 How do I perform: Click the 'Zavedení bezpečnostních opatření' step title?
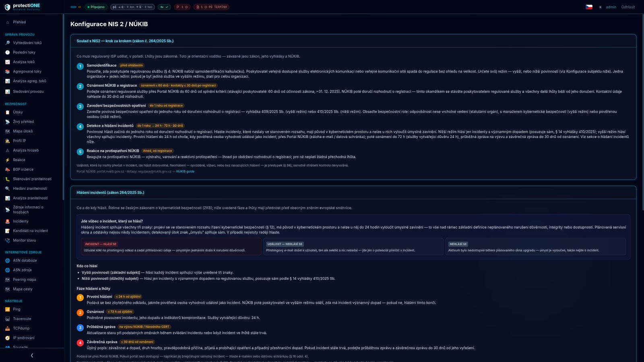click(x=116, y=106)
